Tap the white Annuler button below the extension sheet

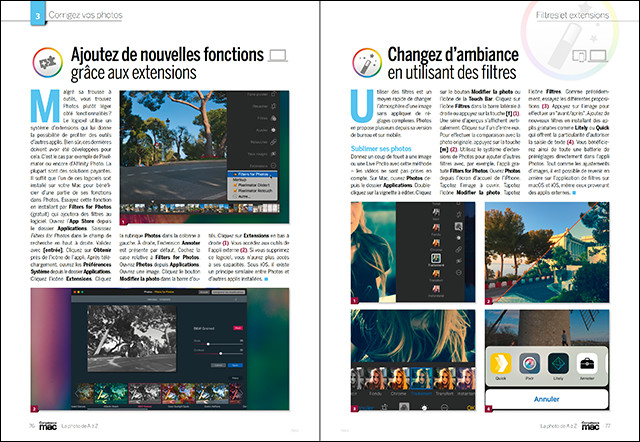[547, 399]
